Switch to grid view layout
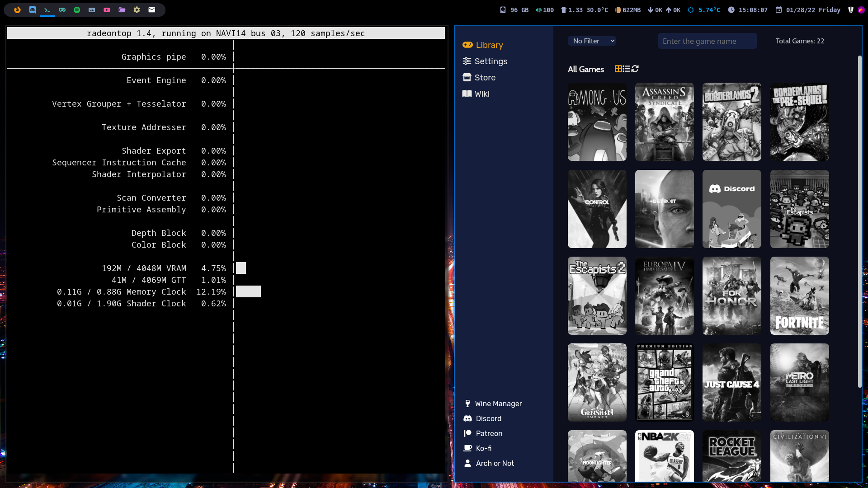 [618, 69]
